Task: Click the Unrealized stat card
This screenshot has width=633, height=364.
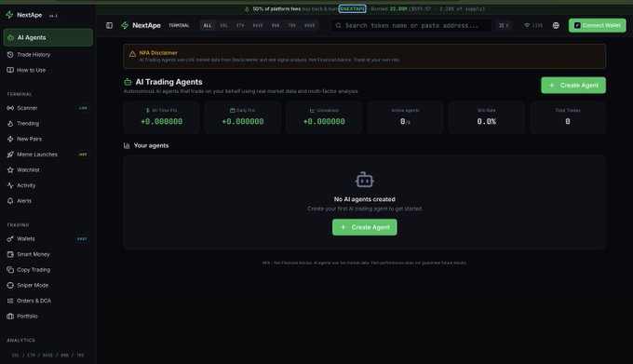Action: click(324, 117)
